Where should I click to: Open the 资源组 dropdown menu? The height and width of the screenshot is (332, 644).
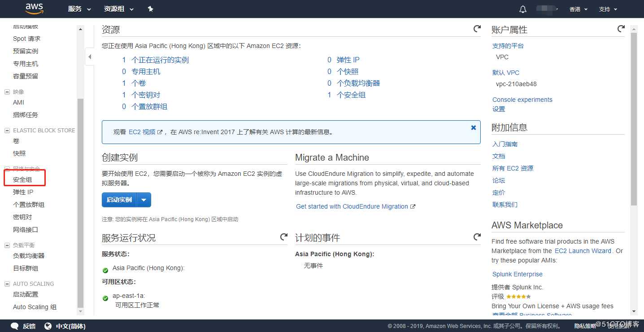coord(119,9)
